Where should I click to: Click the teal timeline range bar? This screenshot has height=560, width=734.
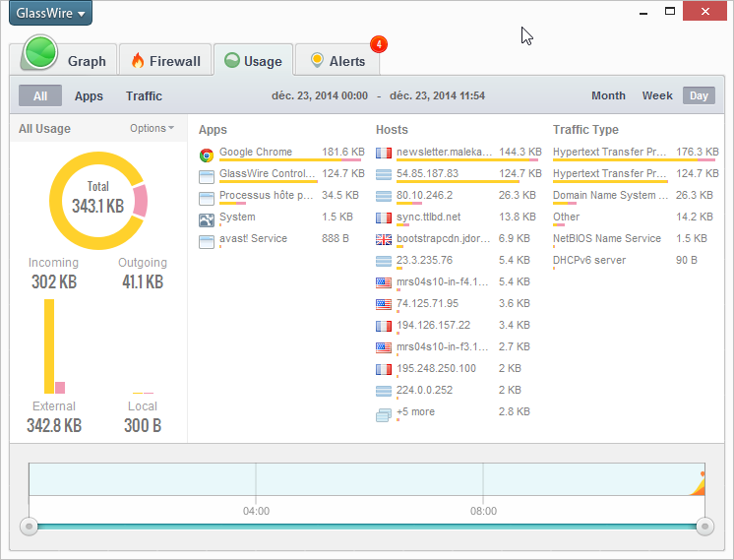(x=367, y=527)
